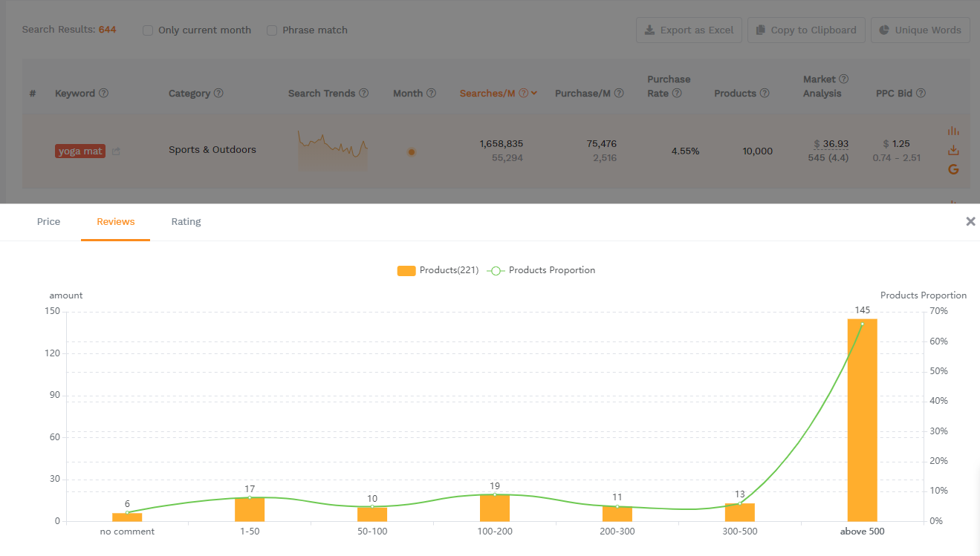
Task: Click help icon beside Search Trends header
Action: point(363,94)
